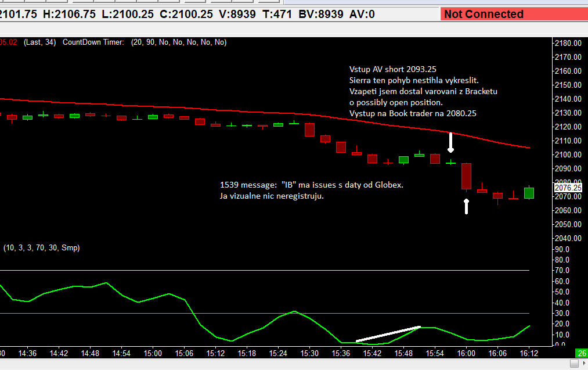The width and height of the screenshot is (588, 370).
Task: Click the 14:36 time axis label
Action: [27, 354]
